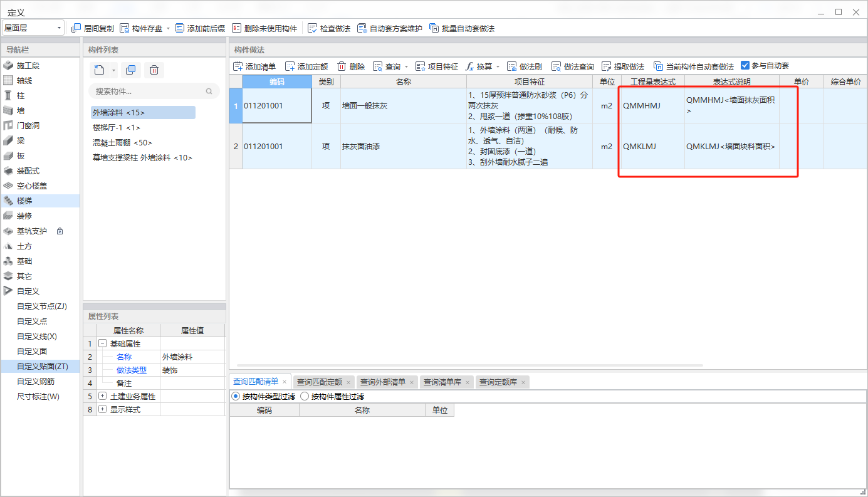Click the 删除 button in 构件做法 toolbar
Screen dimensions: 868x497
point(351,66)
